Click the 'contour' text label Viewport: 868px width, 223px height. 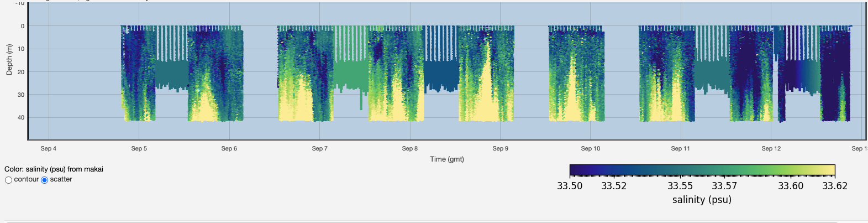tap(26, 179)
